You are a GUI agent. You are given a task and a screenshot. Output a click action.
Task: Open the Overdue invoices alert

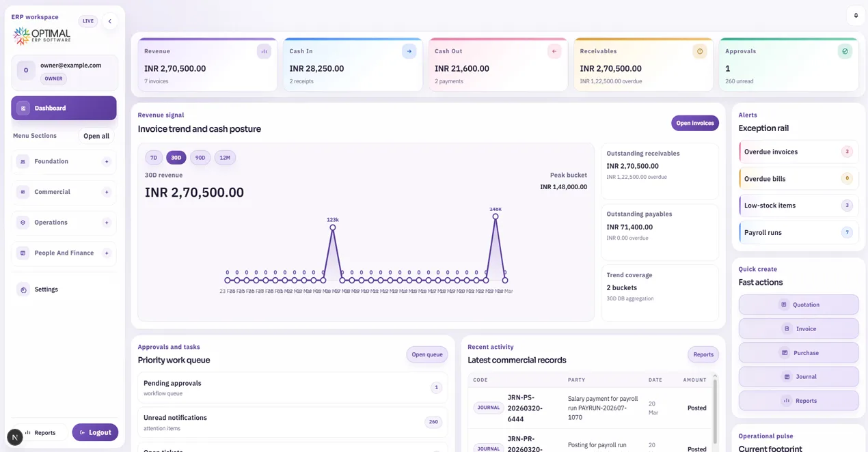[798, 152]
